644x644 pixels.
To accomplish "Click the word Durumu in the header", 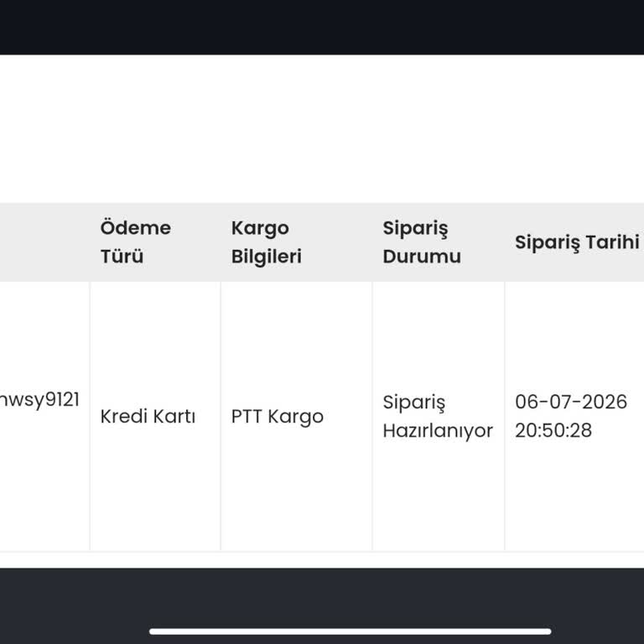I will click(x=422, y=257).
